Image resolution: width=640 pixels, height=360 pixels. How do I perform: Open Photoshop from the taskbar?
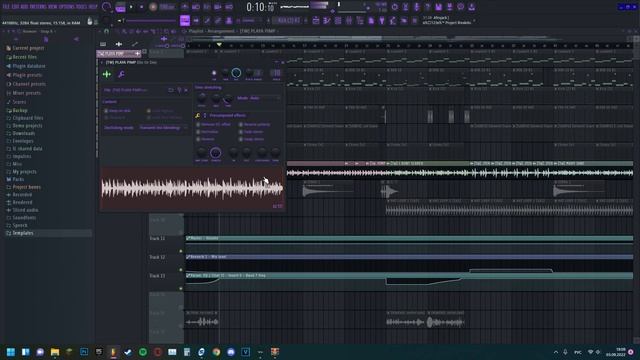coord(84,352)
